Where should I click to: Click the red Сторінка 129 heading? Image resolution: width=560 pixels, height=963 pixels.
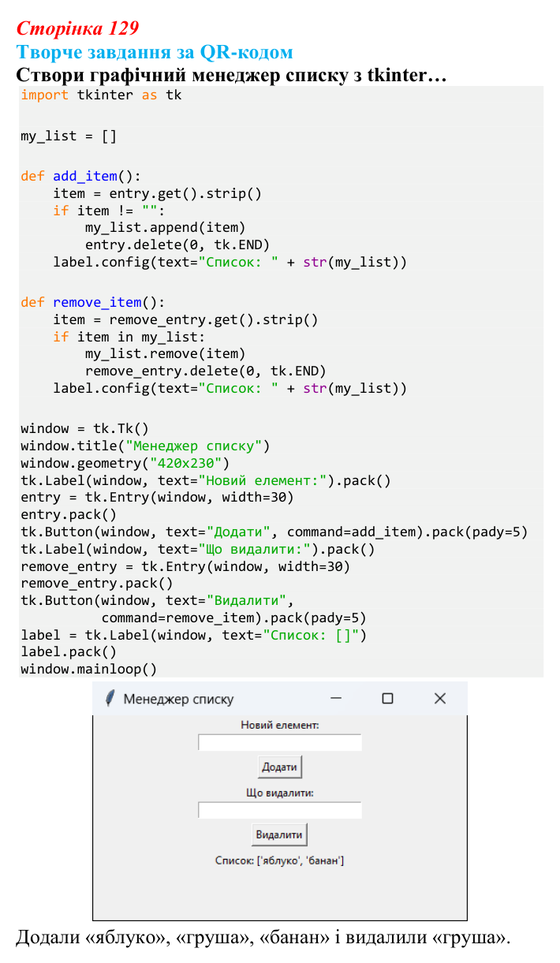(77, 29)
